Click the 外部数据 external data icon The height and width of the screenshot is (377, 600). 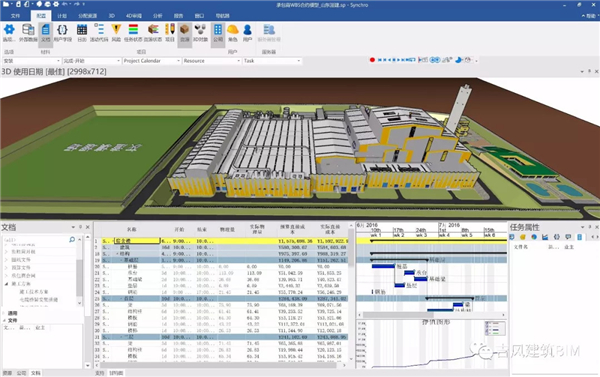(x=28, y=33)
